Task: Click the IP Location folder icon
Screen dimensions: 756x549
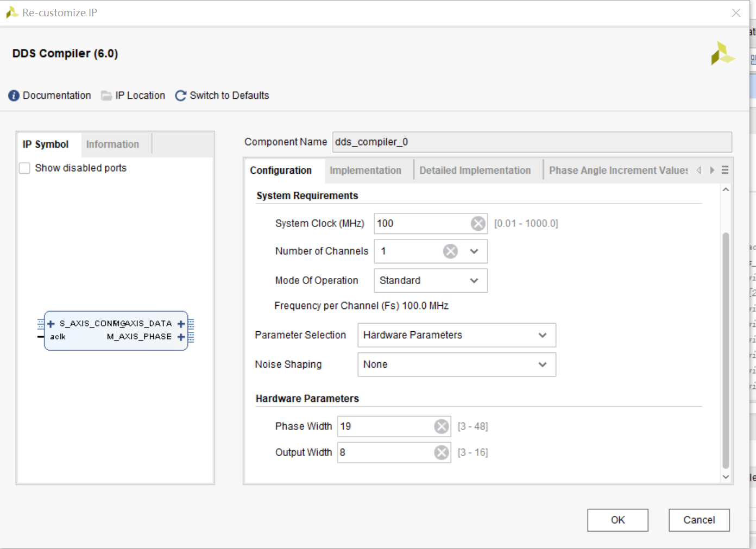Action: coord(106,96)
